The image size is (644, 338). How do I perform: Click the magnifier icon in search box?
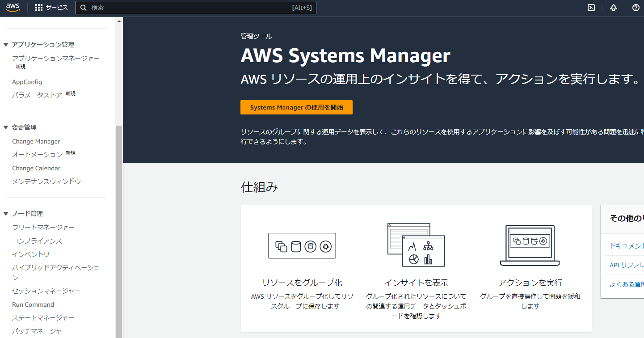[x=83, y=8]
